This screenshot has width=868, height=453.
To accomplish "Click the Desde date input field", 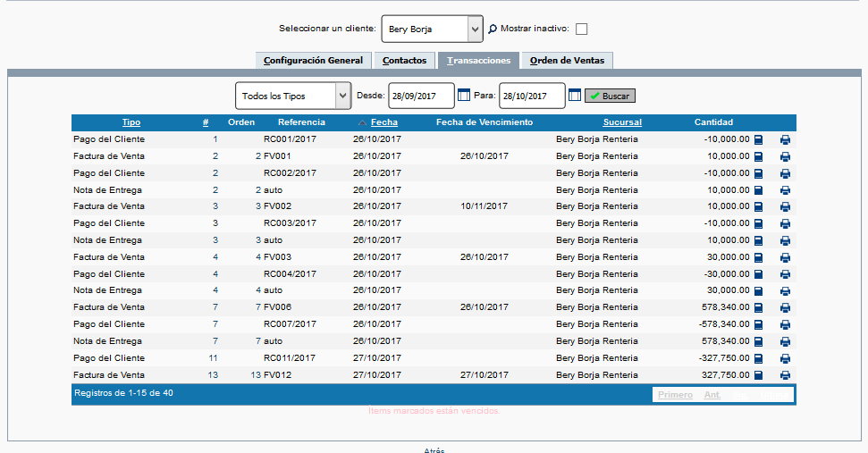I will pos(420,96).
